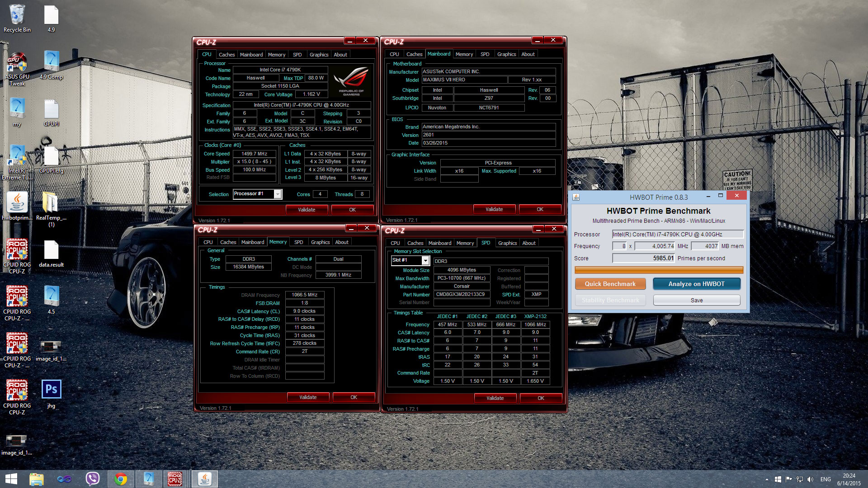Click the orange HWBOT progress bar
Screen dimensions: 868x488
point(659,270)
